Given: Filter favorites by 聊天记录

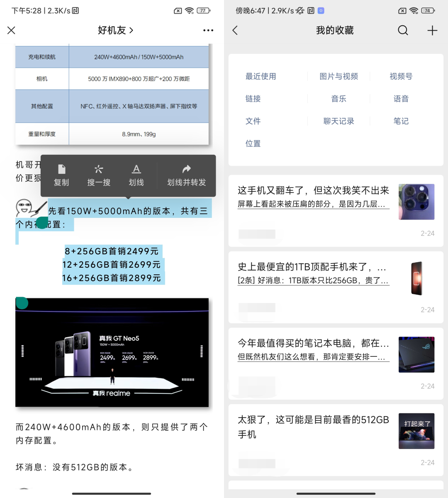Looking at the screenshot, I should [339, 121].
